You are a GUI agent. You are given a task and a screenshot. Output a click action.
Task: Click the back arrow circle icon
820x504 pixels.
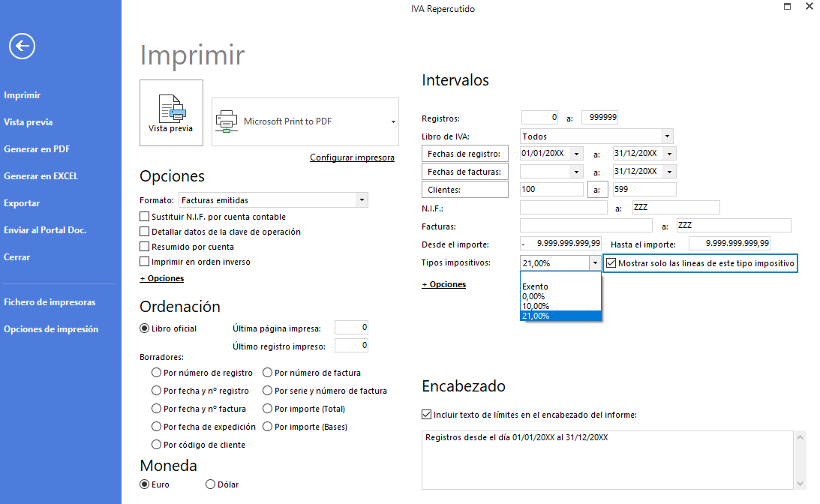point(22,46)
